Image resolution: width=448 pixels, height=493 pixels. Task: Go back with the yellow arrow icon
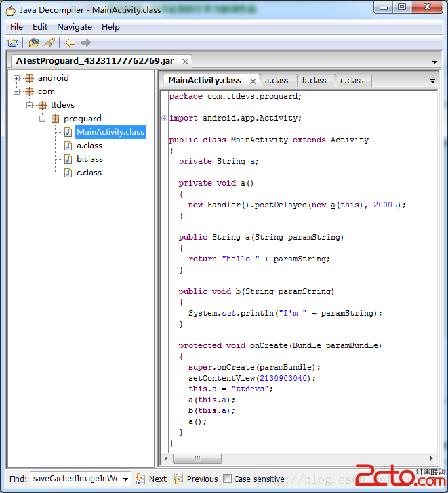point(70,43)
